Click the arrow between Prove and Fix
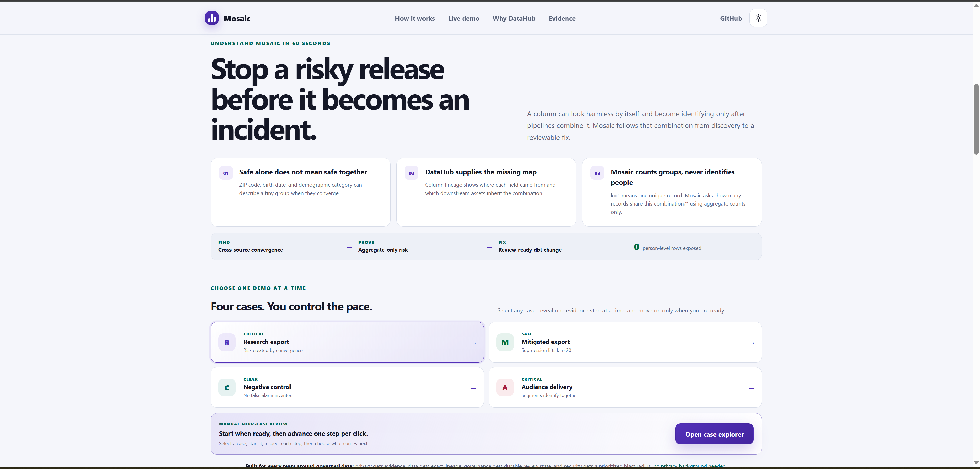 click(489, 247)
